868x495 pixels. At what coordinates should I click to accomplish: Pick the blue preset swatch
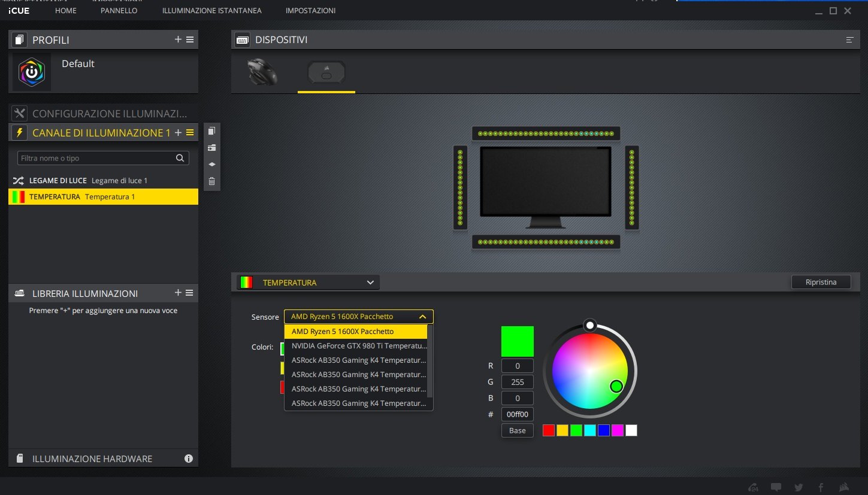(x=604, y=430)
